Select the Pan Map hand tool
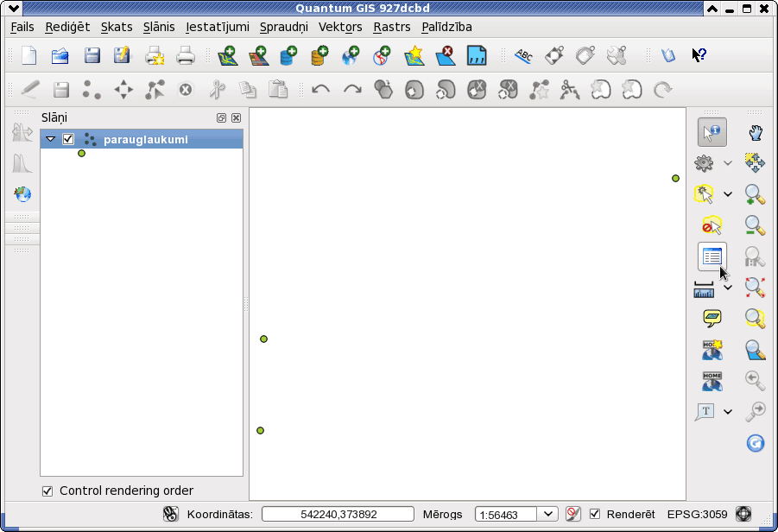This screenshot has height=532, width=778. (x=756, y=132)
